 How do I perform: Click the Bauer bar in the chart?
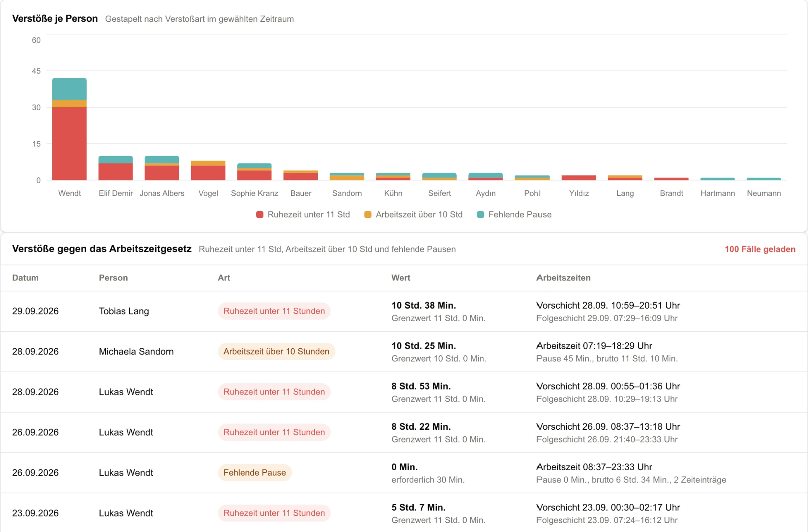pyautogui.click(x=301, y=175)
